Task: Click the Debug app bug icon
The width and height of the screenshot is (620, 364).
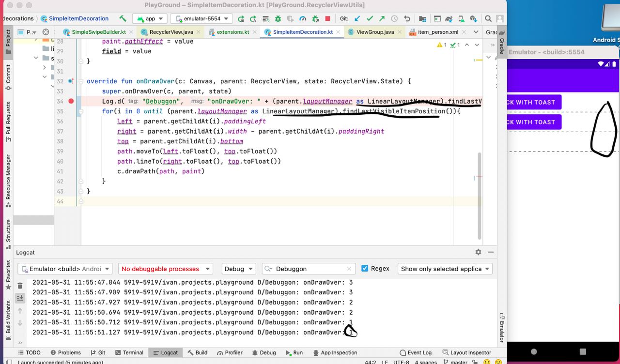Action: 278,19
